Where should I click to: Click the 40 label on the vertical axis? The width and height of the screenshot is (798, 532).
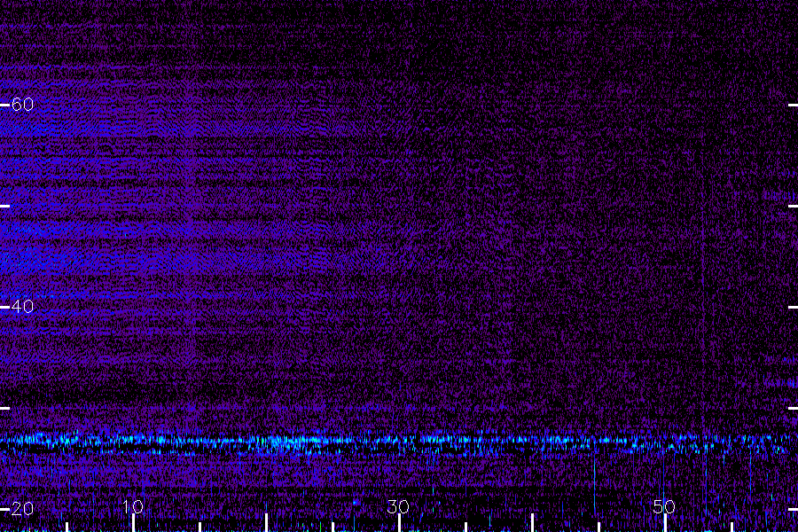[x=22, y=307]
